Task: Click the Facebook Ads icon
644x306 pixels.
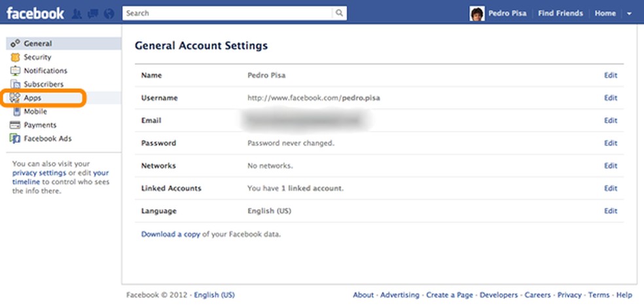Action: (x=15, y=139)
